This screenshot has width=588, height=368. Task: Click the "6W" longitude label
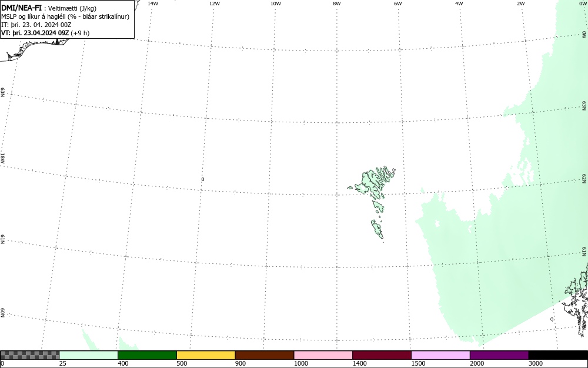click(x=398, y=4)
